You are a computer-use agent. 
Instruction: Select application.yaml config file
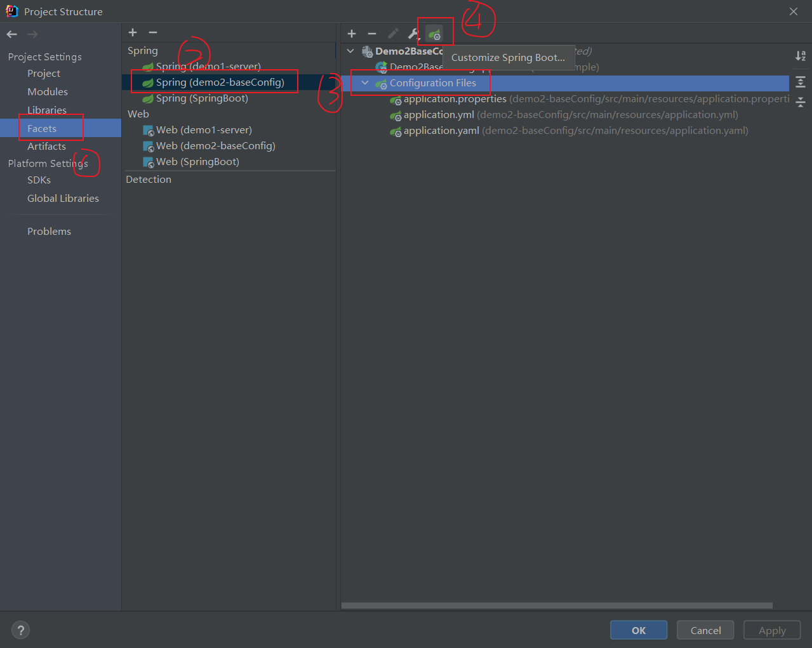tap(441, 131)
